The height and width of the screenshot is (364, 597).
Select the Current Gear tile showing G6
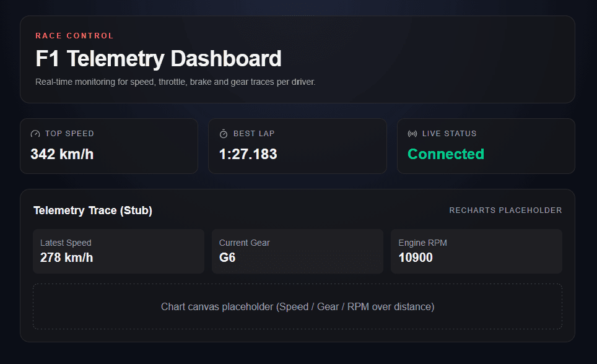coord(297,251)
